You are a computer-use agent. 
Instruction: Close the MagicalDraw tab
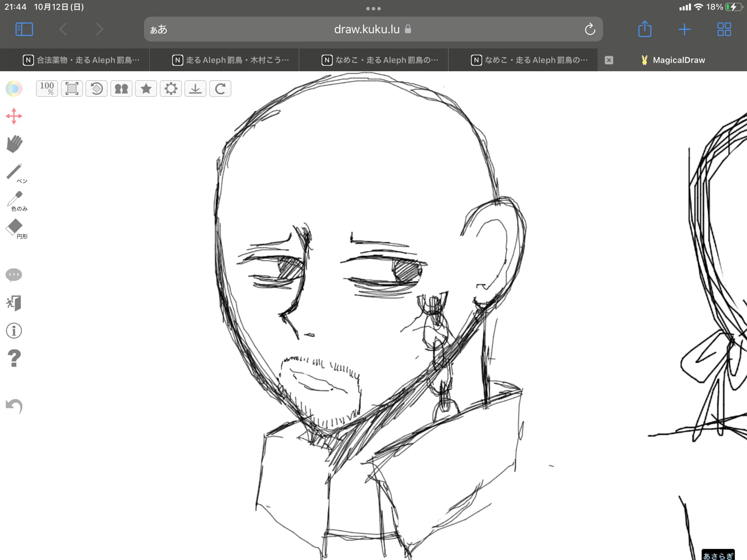(609, 60)
